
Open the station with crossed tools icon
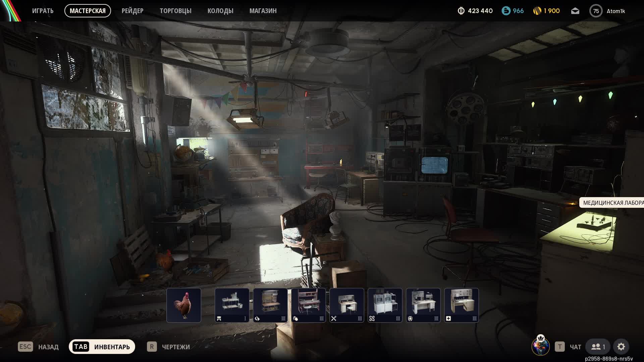346,305
